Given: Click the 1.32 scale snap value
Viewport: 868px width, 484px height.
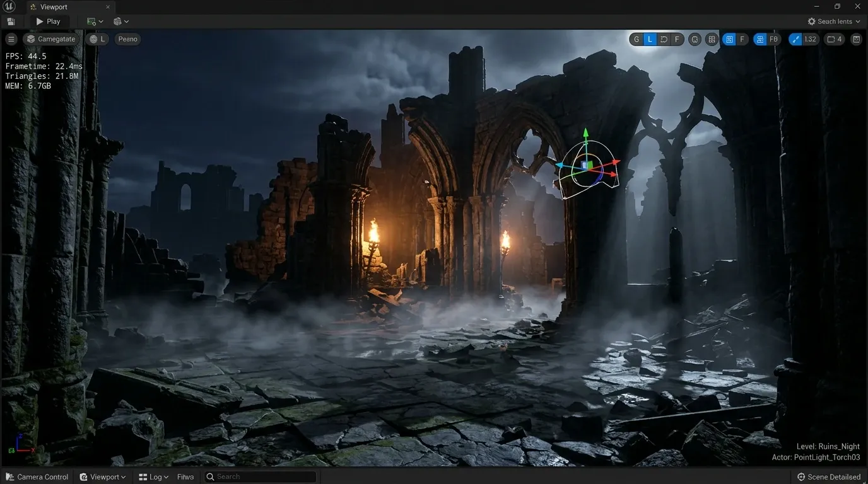Looking at the screenshot, I should tap(810, 39).
